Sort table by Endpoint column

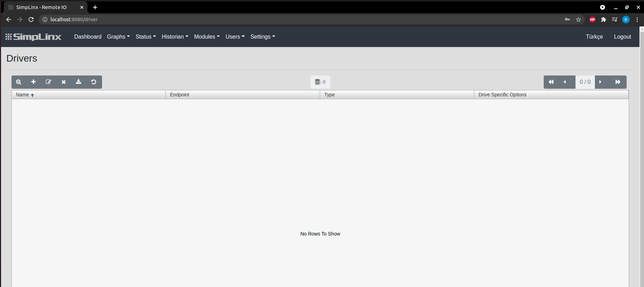(x=243, y=95)
